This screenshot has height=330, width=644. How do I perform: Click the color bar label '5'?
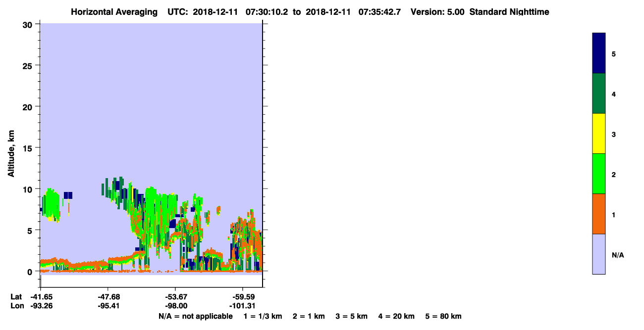(x=614, y=54)
